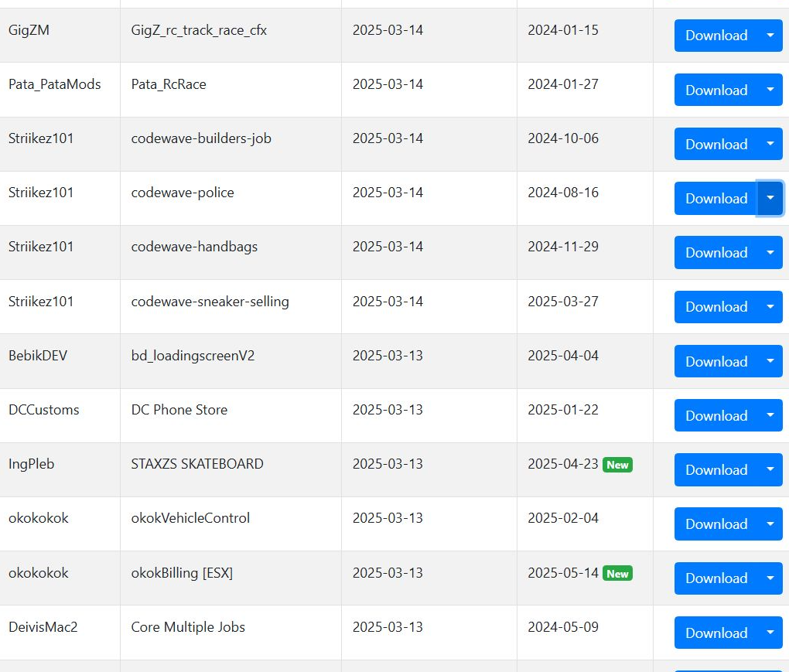Click resource name Pata_RcRace
This screenshot has height=672, width=789.
169,84
